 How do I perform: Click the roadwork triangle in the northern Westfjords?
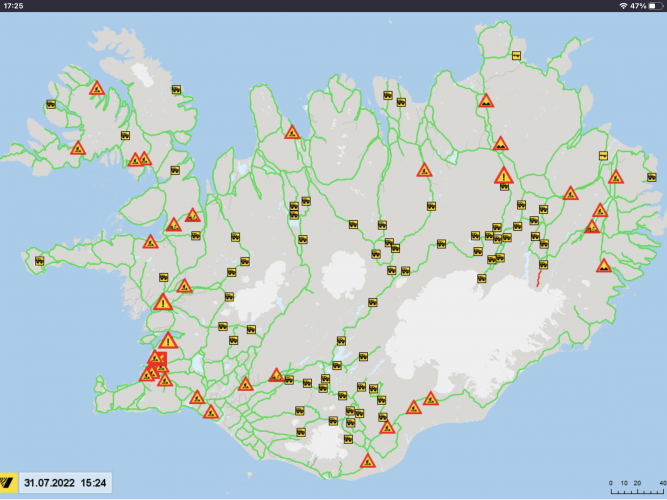(97, 89)
